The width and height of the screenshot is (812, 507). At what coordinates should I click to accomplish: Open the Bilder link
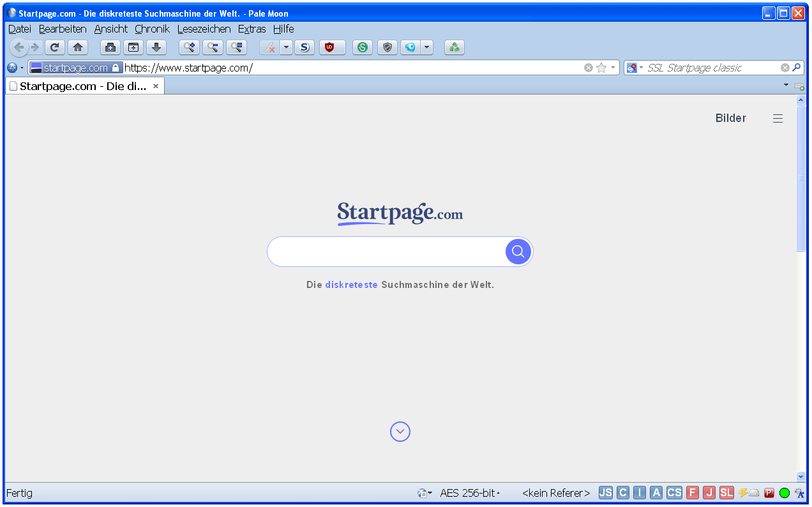(731, 118)
